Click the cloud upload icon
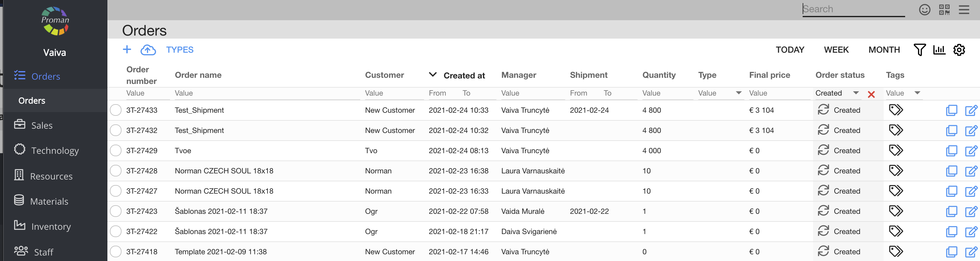 [148, 50]
